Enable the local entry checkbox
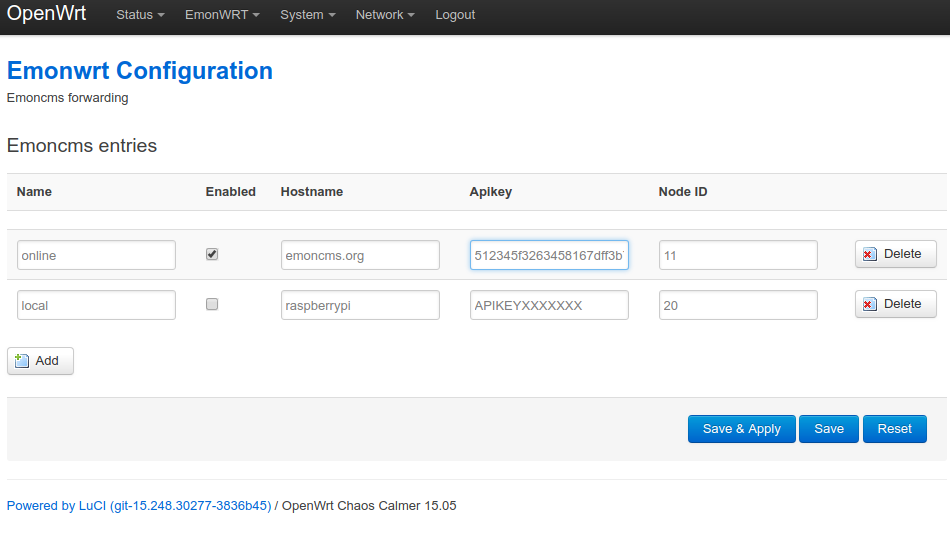This screenshot has width=950, height=534. pos(212,304)
